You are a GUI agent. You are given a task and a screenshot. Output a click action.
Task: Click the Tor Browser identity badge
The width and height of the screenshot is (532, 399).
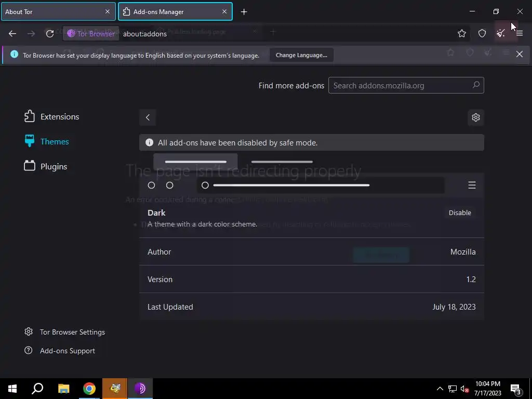(91, 34)
